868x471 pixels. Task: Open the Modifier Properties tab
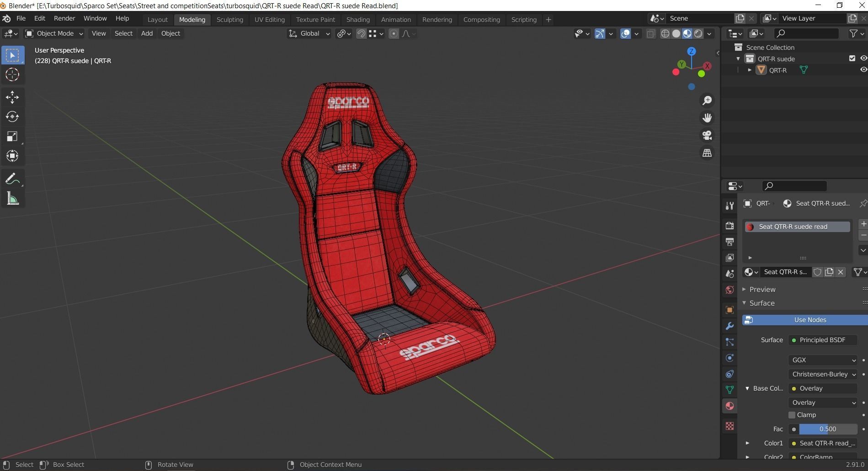click(729, 326)
